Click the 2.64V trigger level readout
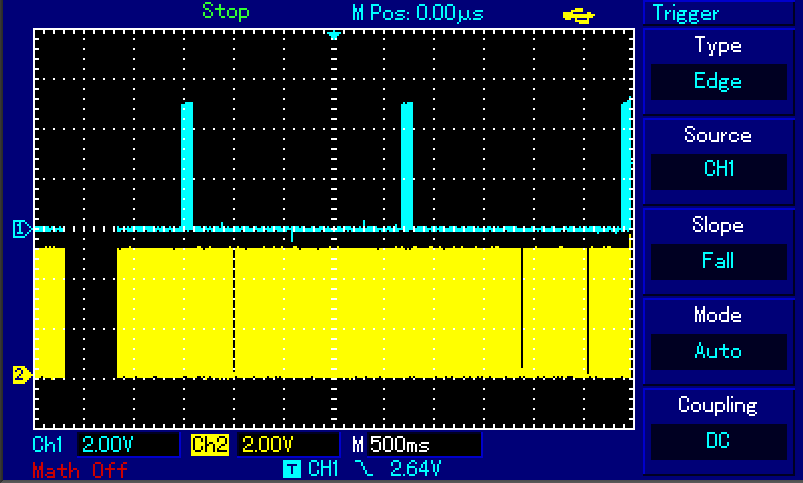 tap(415, 468)
